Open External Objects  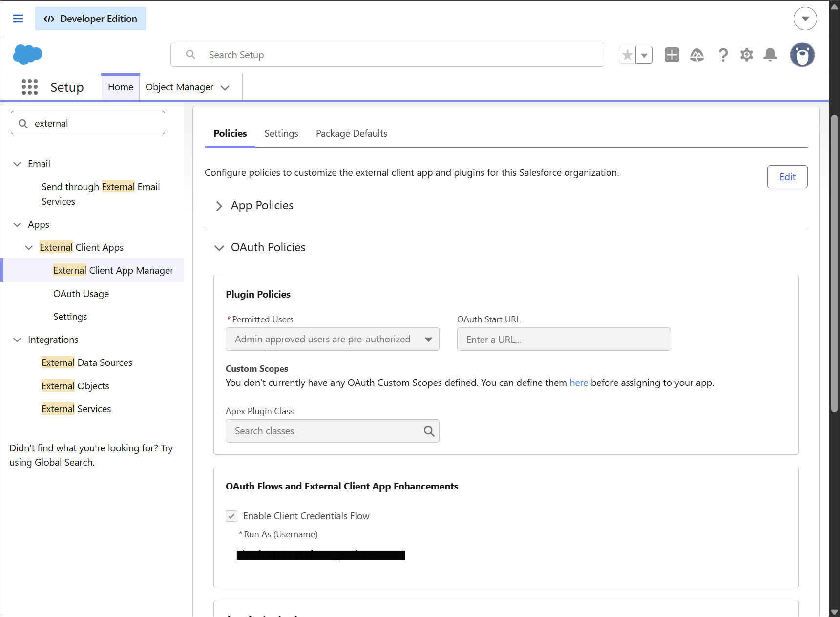coord(75,386)
